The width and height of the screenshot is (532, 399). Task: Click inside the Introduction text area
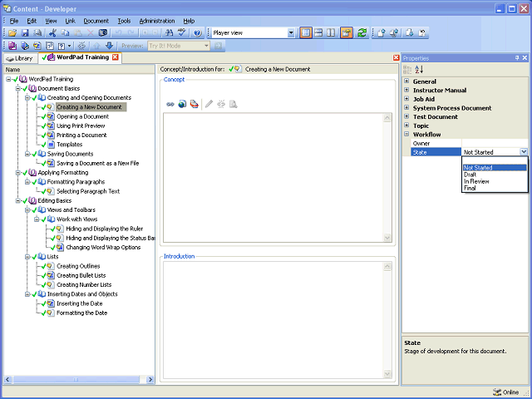[x=273, y=320]
